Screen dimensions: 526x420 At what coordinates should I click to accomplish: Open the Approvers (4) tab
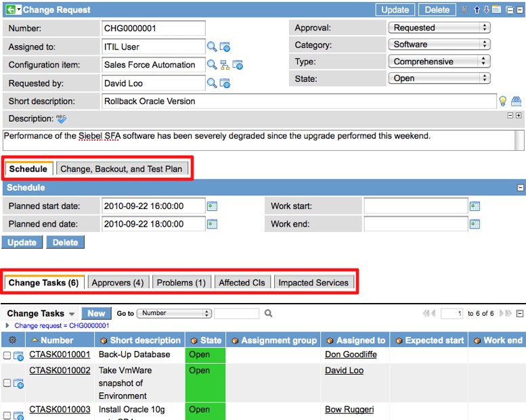click(x=117, y=283)
